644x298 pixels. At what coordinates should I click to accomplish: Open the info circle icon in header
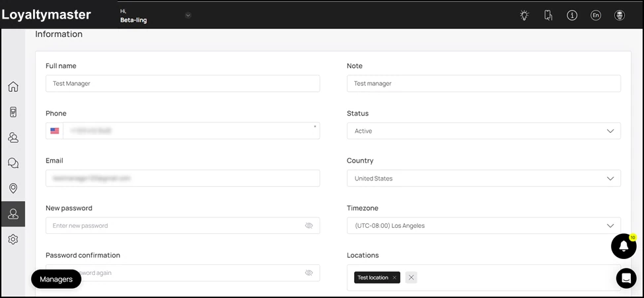click(x=572, y=16)
